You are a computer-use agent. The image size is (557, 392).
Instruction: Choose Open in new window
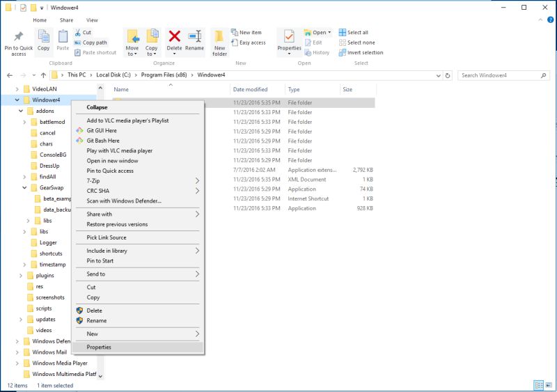tap(138, 161)
